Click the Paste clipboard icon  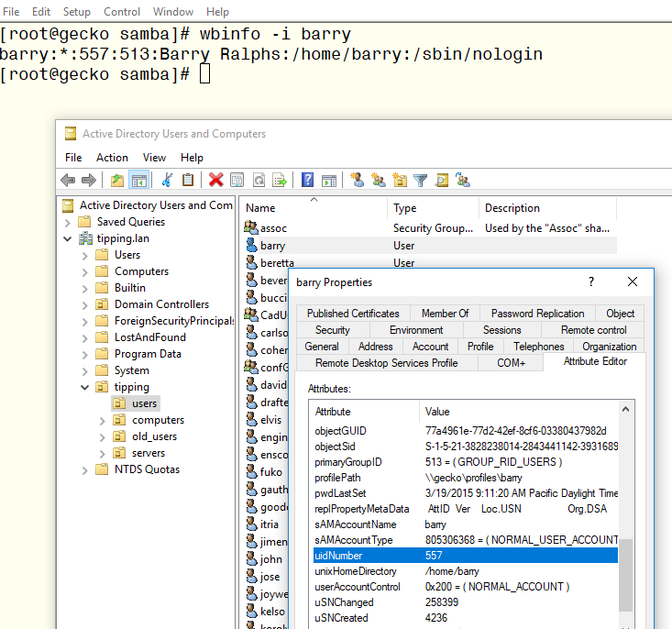[188, 180]
